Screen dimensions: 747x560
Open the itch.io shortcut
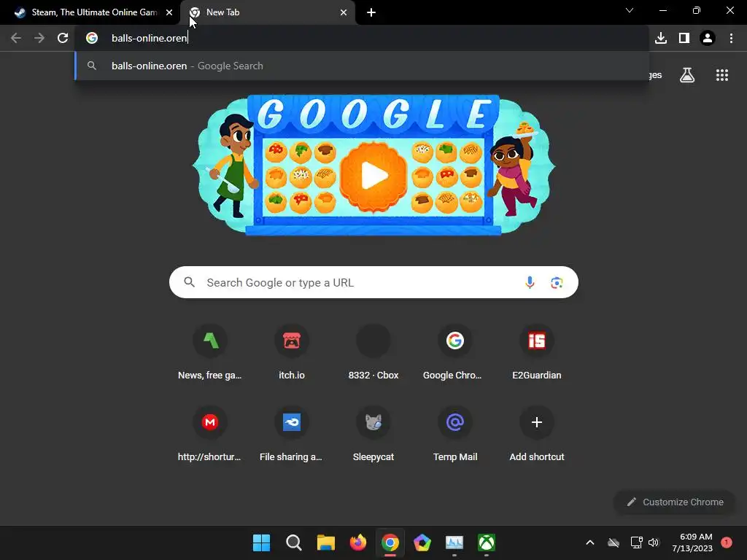pos(292,353)
